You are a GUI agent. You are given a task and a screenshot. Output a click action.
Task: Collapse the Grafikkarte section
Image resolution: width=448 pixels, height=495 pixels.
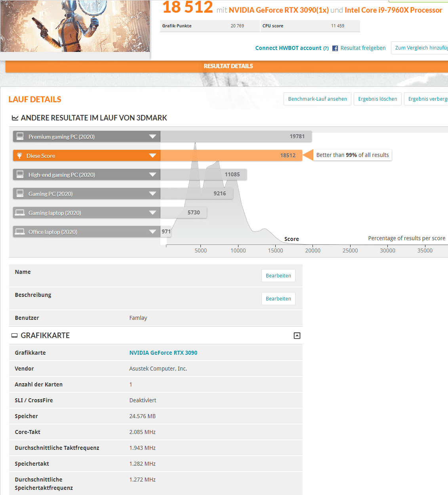tap(297, 336)
